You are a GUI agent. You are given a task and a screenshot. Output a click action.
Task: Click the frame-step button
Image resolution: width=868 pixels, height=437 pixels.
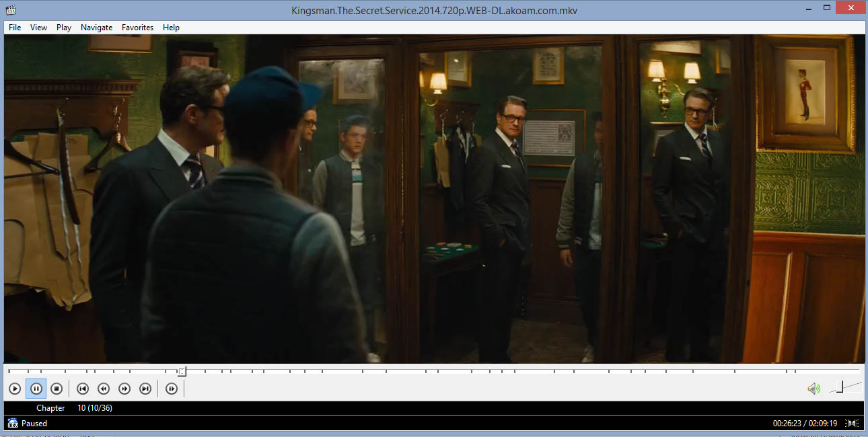point(172,389)
